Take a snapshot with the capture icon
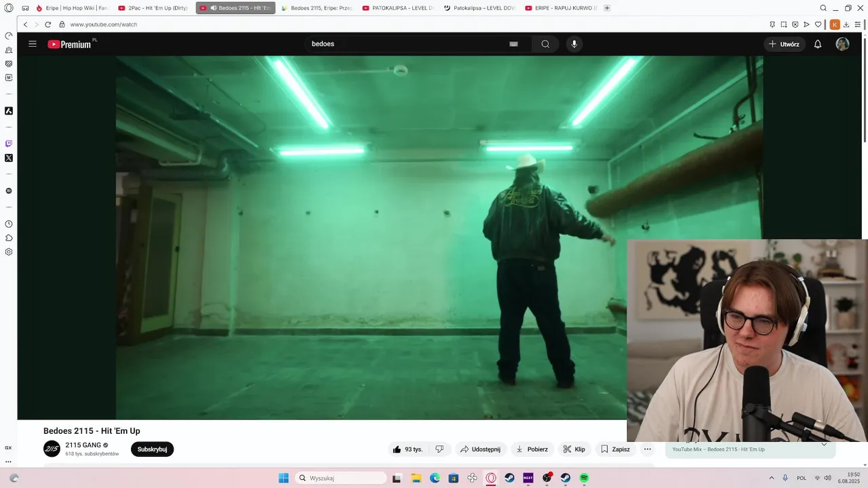The image size is (868, 488). 784,24
